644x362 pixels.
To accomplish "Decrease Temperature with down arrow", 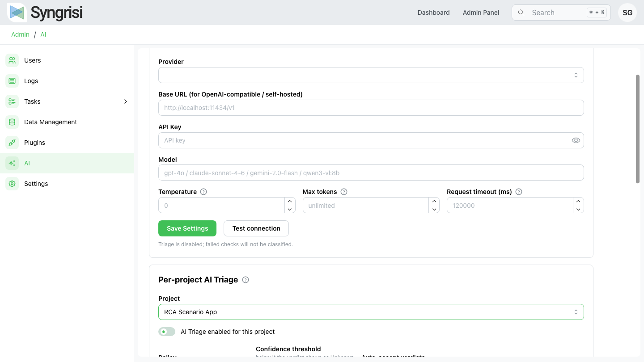I will [x=290, y=209].
